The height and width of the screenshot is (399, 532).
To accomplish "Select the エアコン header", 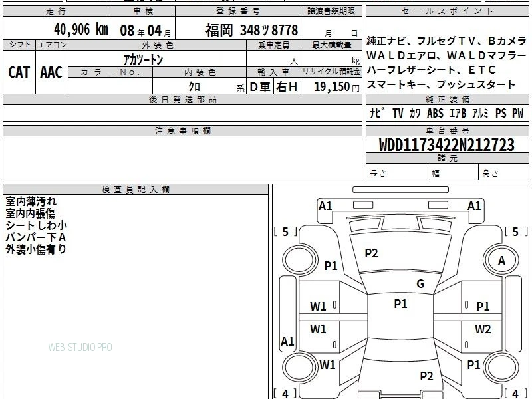I will pos(52,45).
